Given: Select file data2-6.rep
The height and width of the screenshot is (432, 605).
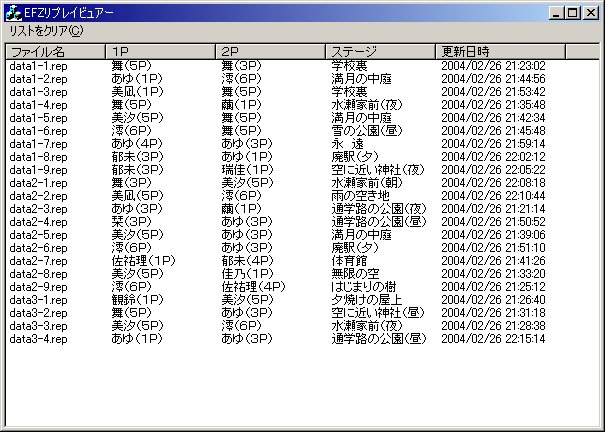Looking at the screenshot, I should click(38, 248).
